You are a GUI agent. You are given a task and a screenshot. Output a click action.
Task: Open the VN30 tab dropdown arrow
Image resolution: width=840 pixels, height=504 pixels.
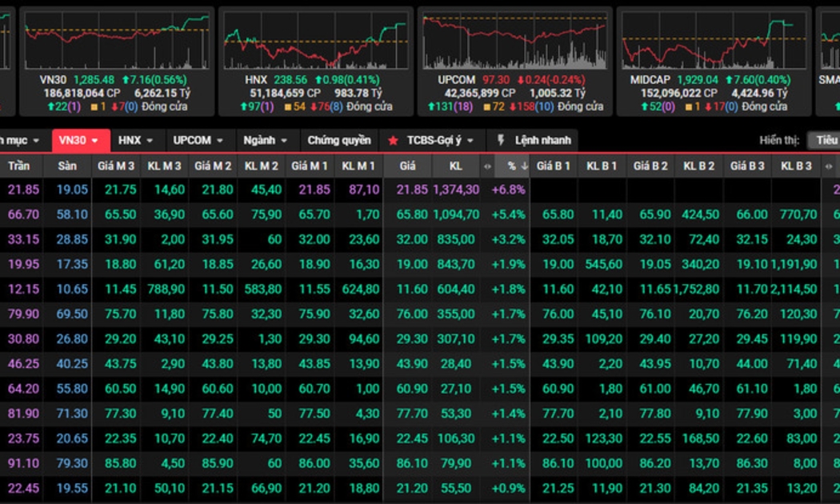(x=95, y=141)
